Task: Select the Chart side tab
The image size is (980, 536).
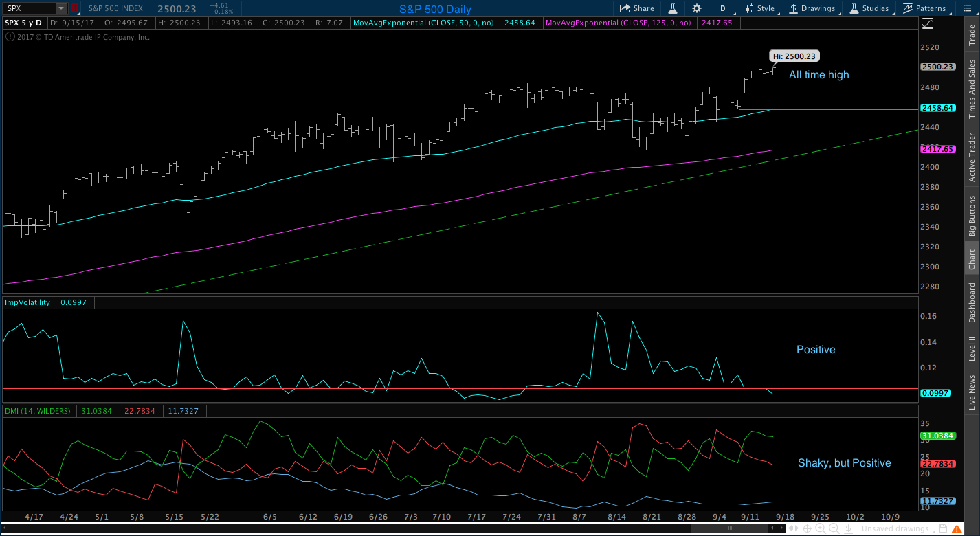Action: [972, 259]
